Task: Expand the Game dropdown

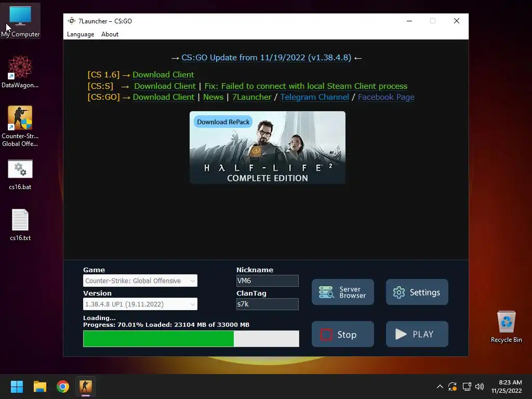Action: 140,281
